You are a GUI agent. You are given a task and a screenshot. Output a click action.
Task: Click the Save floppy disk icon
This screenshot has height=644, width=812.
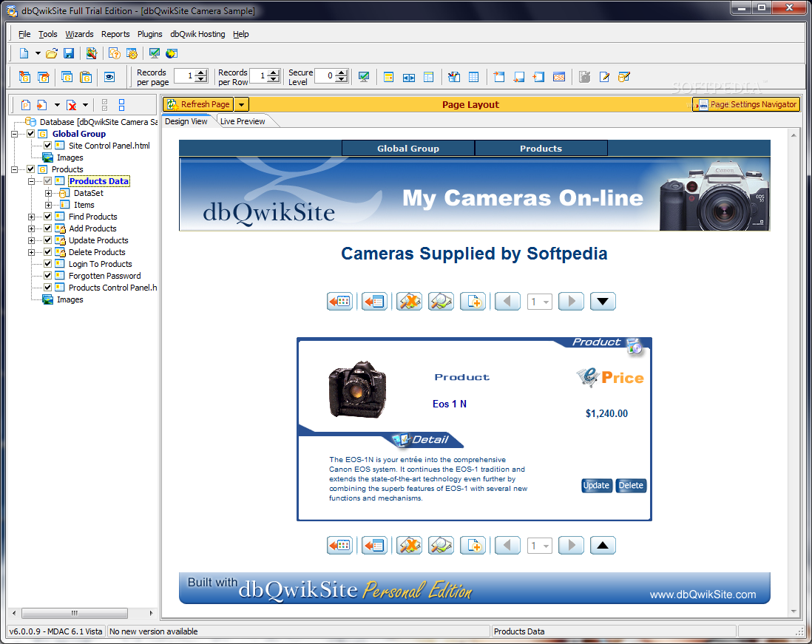pyautogui.click(x=69, y=53)
